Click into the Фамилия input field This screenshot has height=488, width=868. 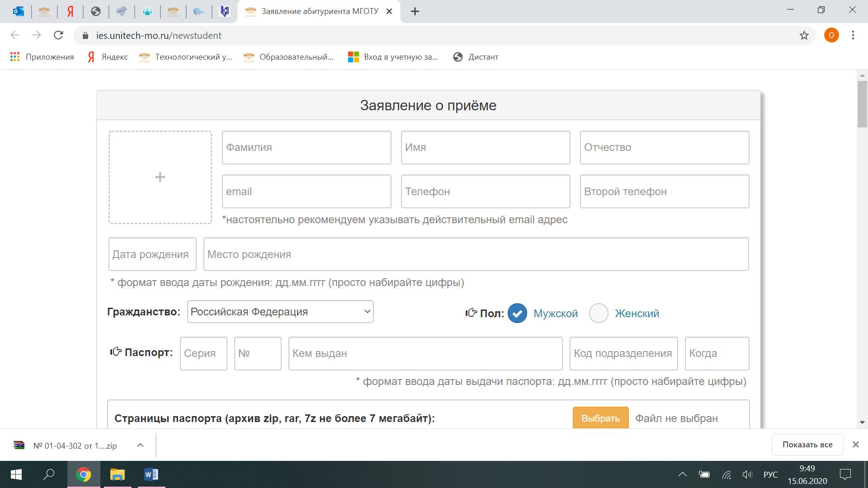click(x=306, y=147)
